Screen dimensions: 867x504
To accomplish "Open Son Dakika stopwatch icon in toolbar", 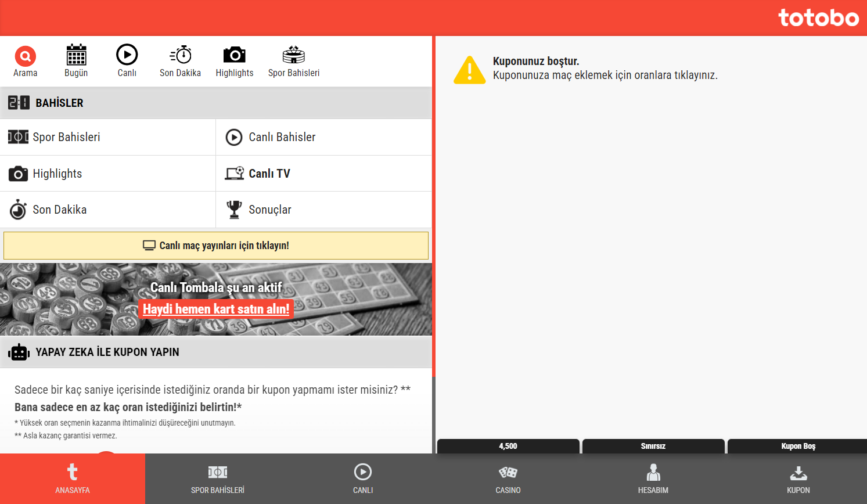I will tap(180, 55).
